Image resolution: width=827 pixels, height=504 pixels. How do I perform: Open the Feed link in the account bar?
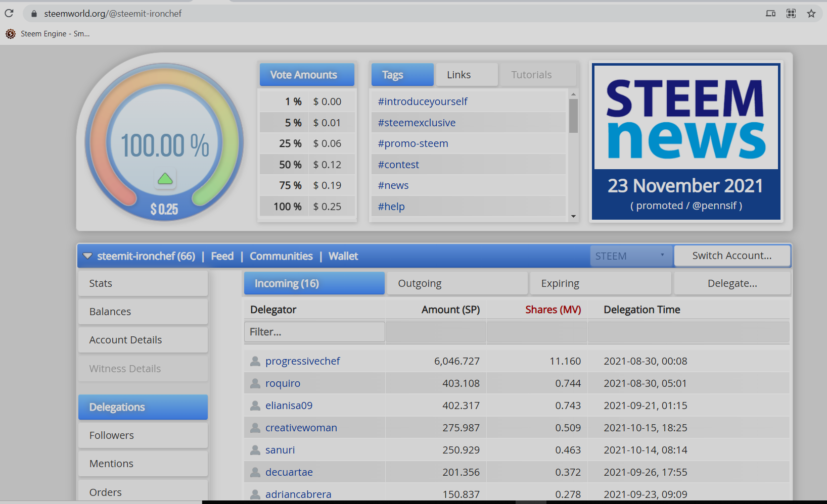coord(222,256)
